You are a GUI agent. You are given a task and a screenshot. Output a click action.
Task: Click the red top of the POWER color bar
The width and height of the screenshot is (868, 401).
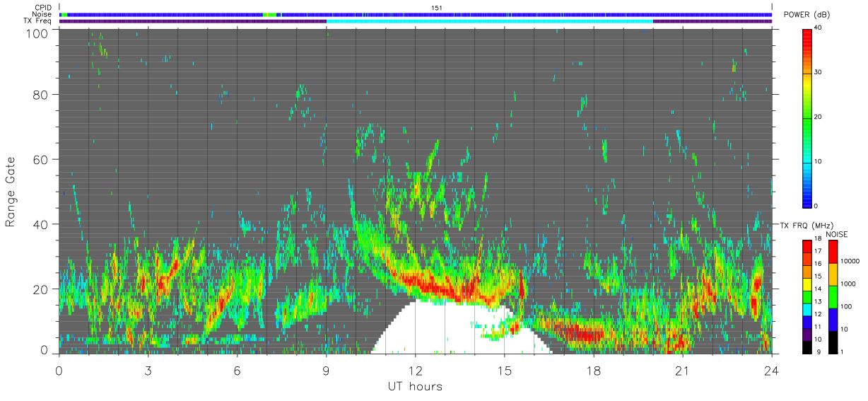pyautogui.click(x=807, y=35)
